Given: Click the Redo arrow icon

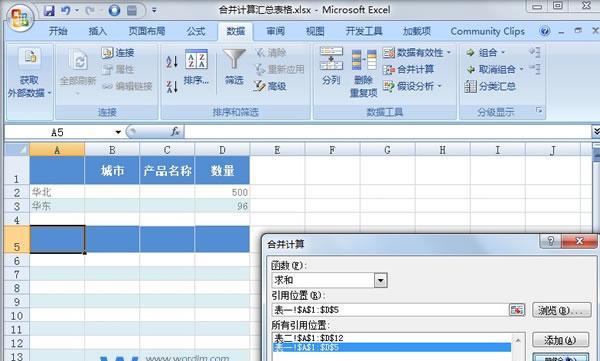Looking at the screenshot, I should [90, 10].
